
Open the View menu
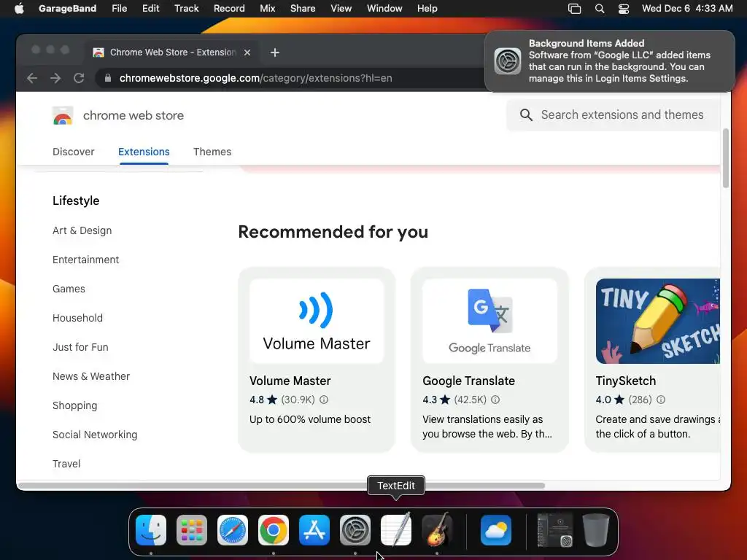pyautogui.click(x=341, y=9)
